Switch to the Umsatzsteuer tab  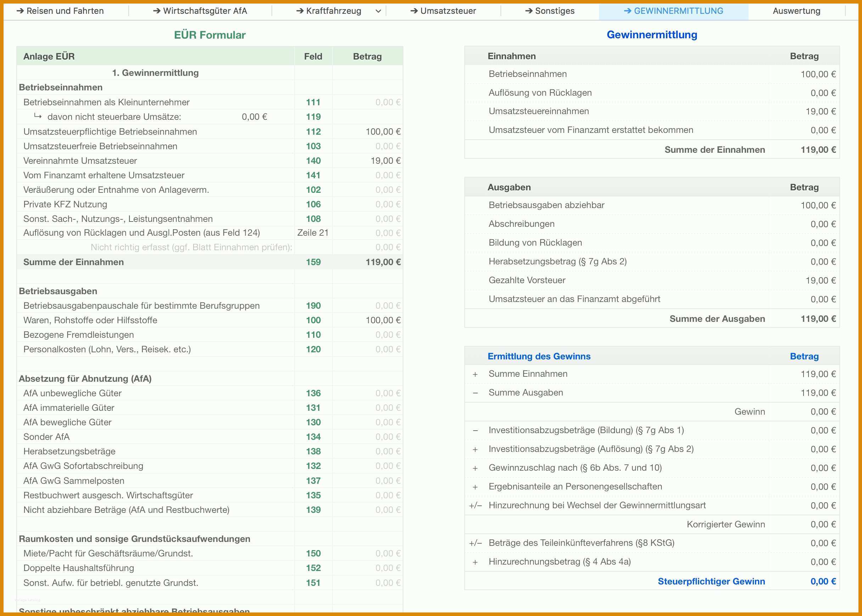click(x=443, y=11)
